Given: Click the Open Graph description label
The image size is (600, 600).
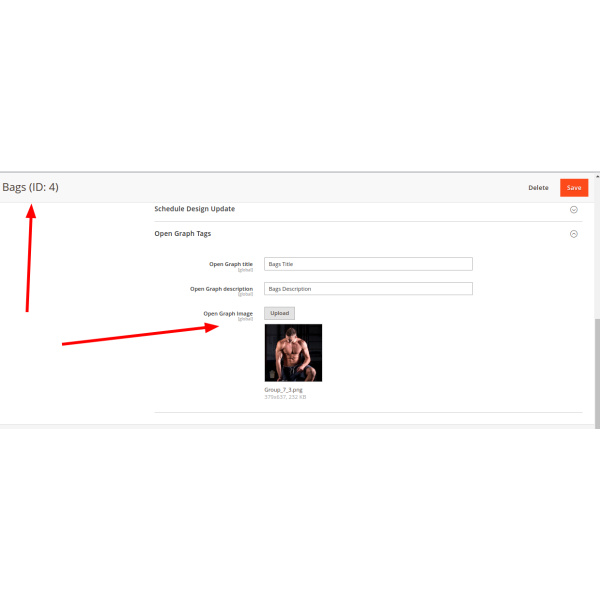Looking at the screenshot, I should tap(222, 289).
